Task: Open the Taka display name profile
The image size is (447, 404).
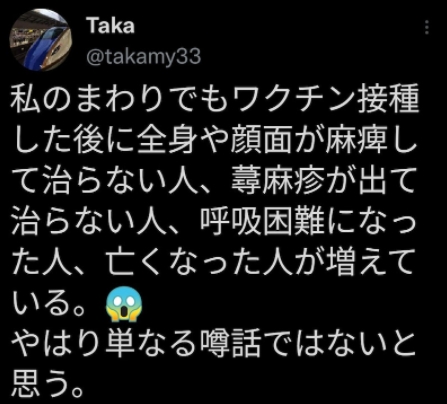Action: tap(111, 26)
